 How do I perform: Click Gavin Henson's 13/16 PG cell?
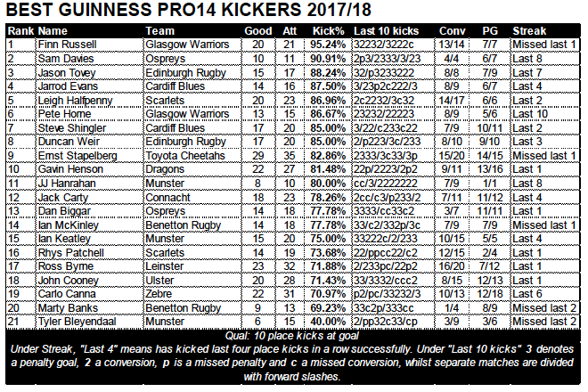(490, 169)
